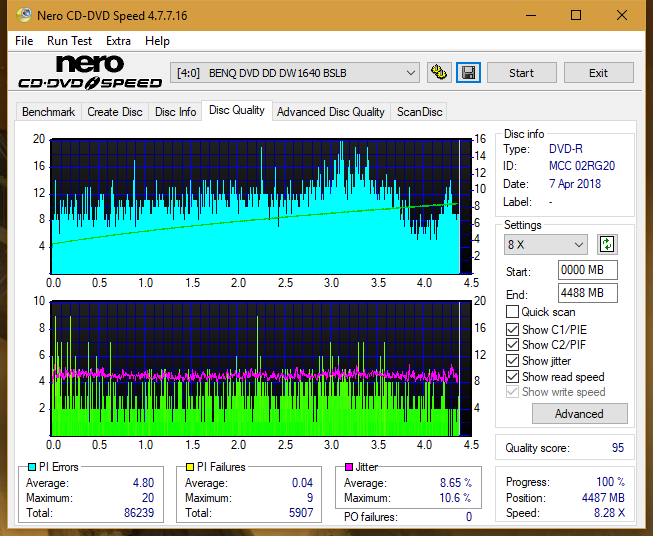653x536 pixels.
Task: Click the PO failures value 0
Action: coord(469,517)
